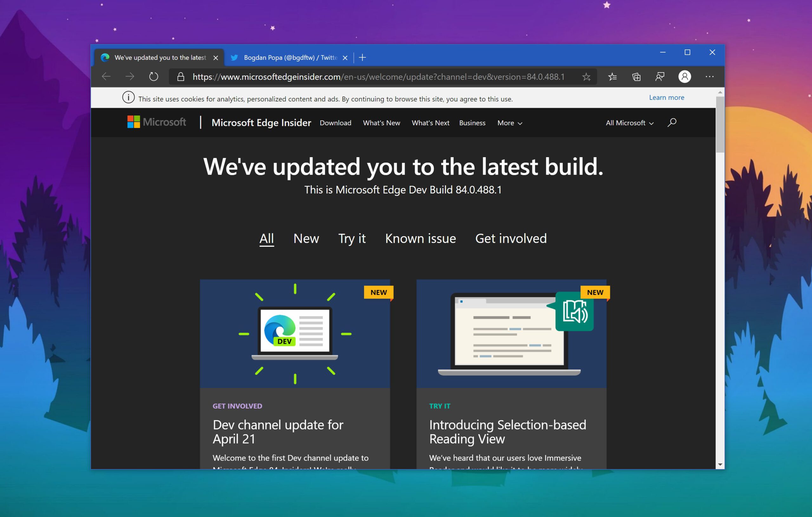Click the scrollbar up arrow

coord(720,92)
